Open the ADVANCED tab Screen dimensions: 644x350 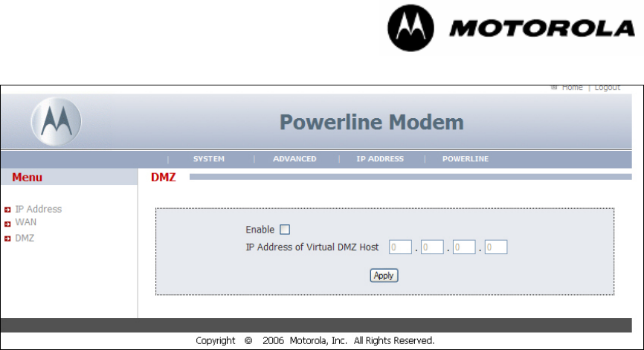click(x=294, y=159)
